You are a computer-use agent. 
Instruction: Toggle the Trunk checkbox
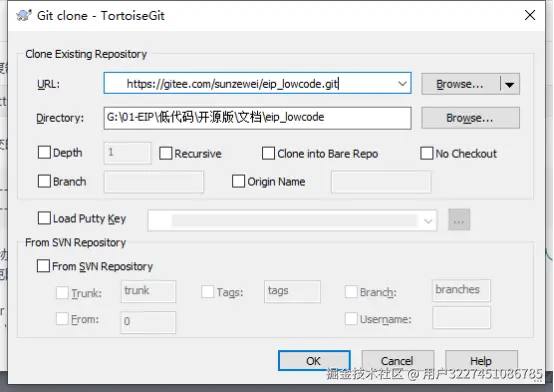tap(62, 293)
